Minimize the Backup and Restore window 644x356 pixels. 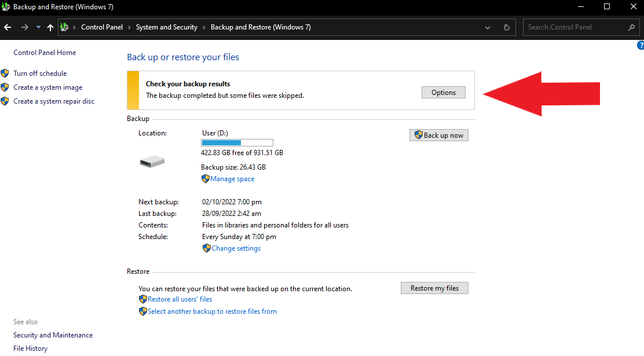(581, 6)
